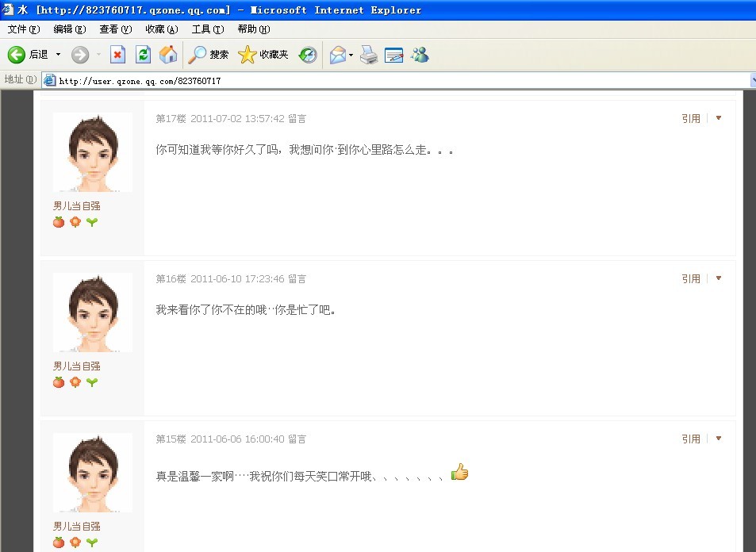Open Favorites star (收藏夹)
Viewport: 756px width, 552px height.
point(263,55)
